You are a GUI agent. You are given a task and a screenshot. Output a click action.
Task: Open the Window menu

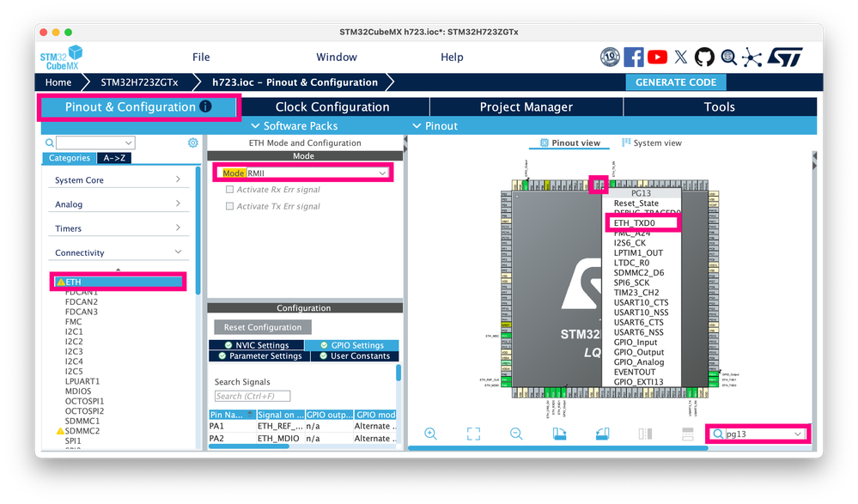pyautogui.click(x=337, y=57)
